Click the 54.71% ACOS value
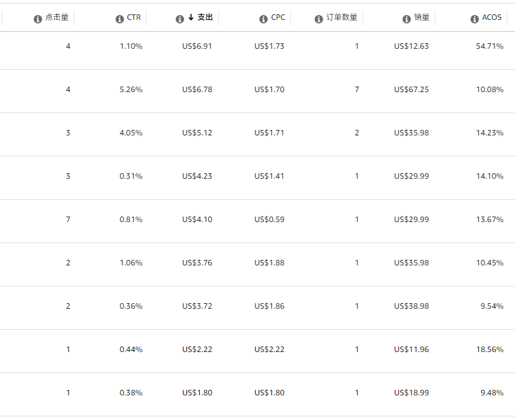The width and height of the screenshot is (515, 420). [x=489, y=46]
